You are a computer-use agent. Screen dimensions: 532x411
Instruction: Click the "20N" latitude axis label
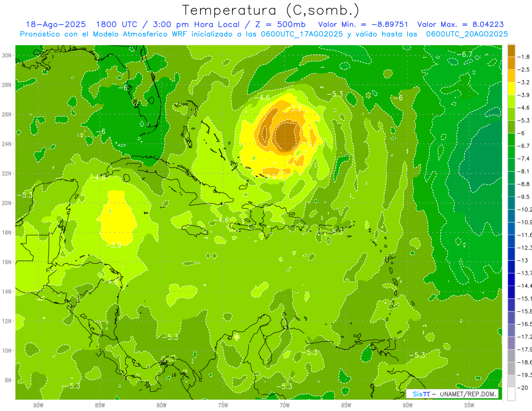click(7, 203)
